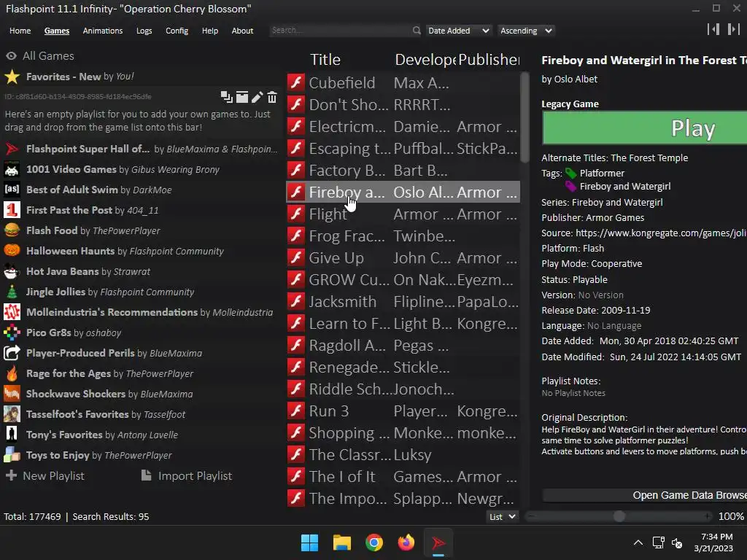Click the Tasselfoot's Favorites avatar icon
747x560 pixels.
(x=12, y=414)
